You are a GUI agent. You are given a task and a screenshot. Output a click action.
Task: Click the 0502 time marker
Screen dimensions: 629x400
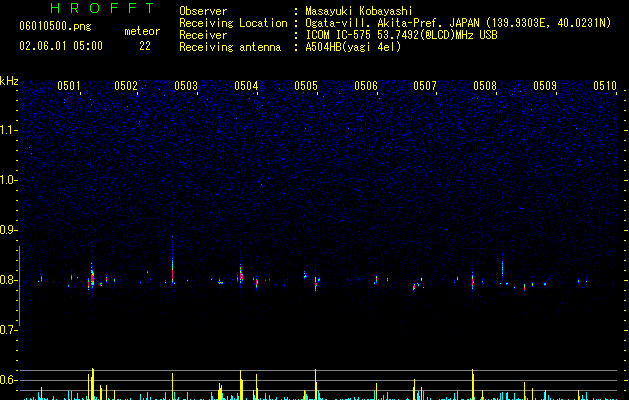[x=126, y=86]
